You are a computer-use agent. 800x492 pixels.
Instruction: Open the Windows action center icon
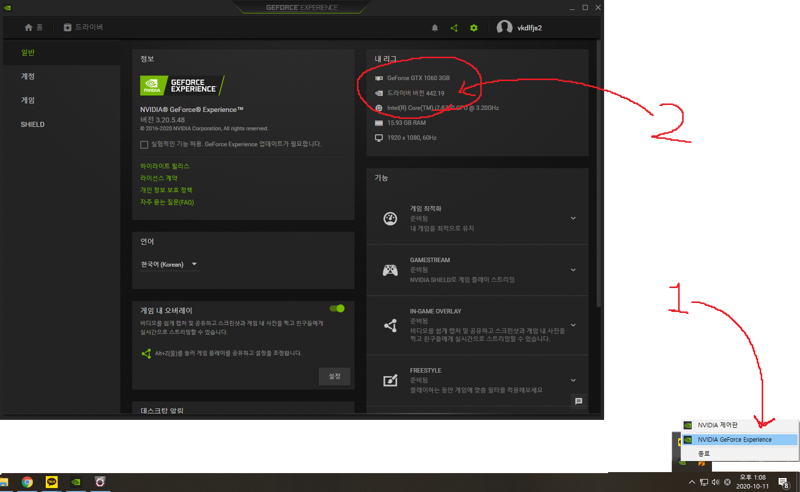pyautogui.click(x=784, y=482)
